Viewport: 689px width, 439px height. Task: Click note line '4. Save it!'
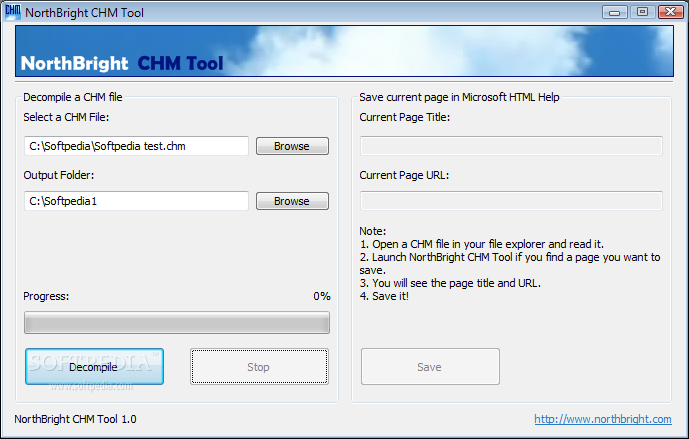[x=384, y=296]
